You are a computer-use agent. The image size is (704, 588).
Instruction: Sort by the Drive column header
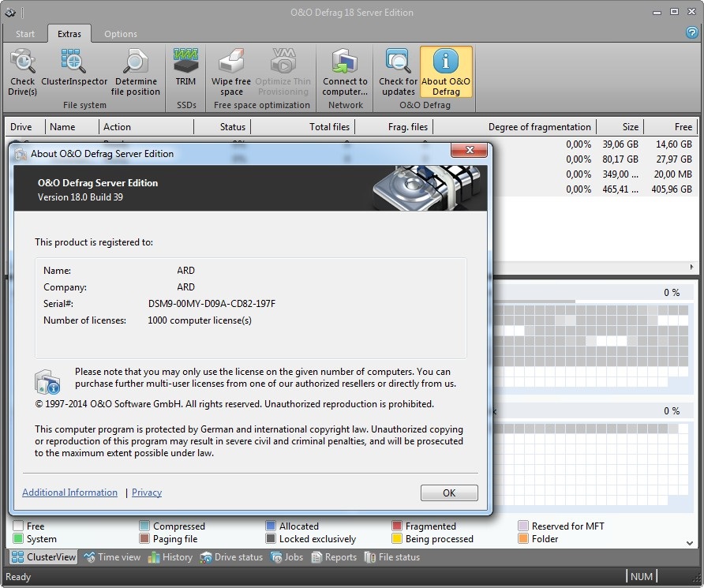[x=24, y=127]
